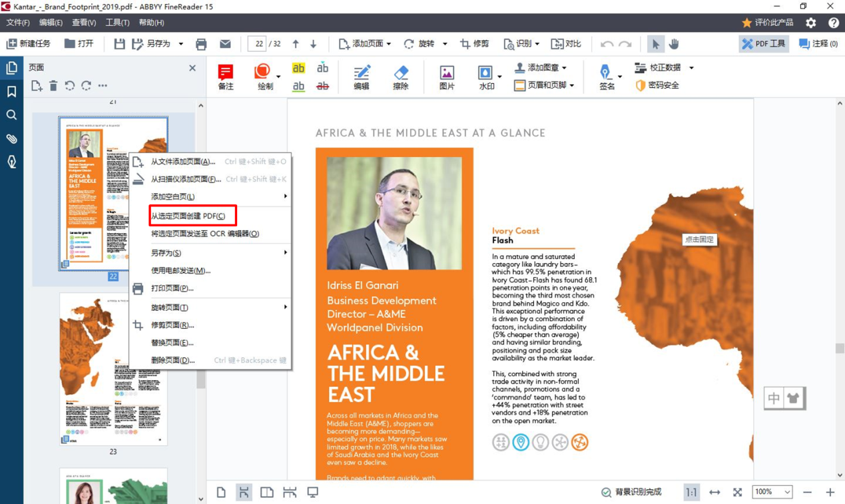Toggle the 页面 pages sidebar panel
Viewport: 845px width, 504px height.
tap(12, 68)
